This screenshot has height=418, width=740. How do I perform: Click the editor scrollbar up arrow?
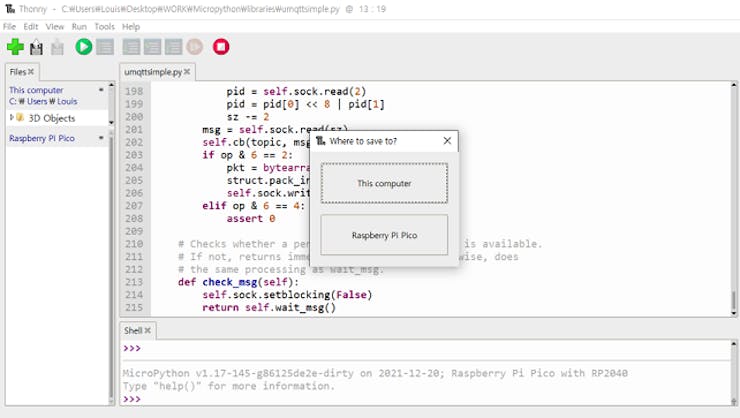pyautogui.click(x=733, y=85)
